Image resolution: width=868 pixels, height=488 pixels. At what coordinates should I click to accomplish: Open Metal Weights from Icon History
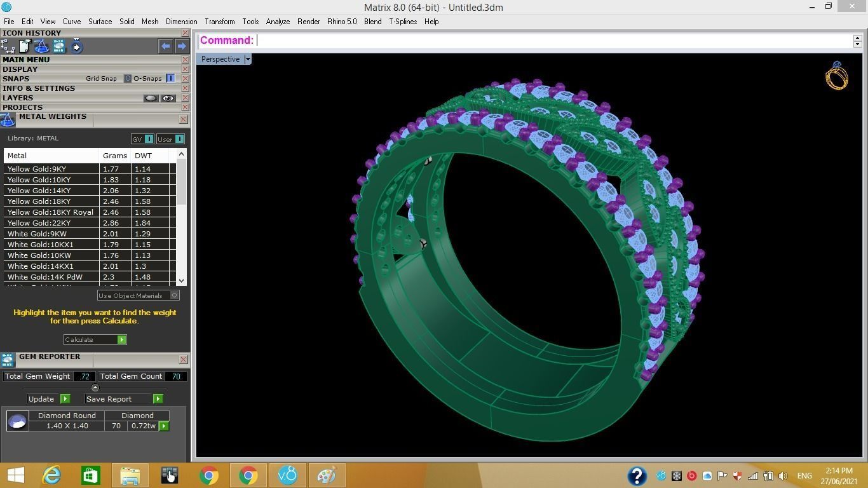tap(41, 46)
